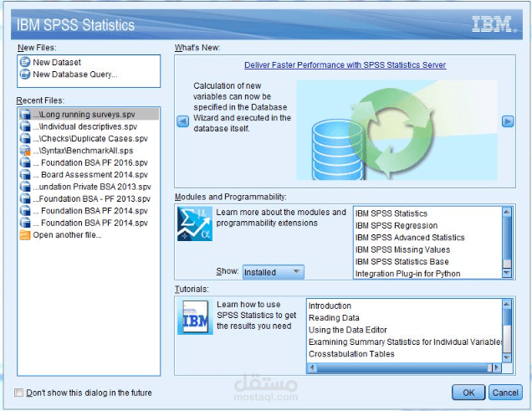The image size is (532, 411).
Task: Click tutorials list scroll down arrow
Action: [x=507, y=357]
